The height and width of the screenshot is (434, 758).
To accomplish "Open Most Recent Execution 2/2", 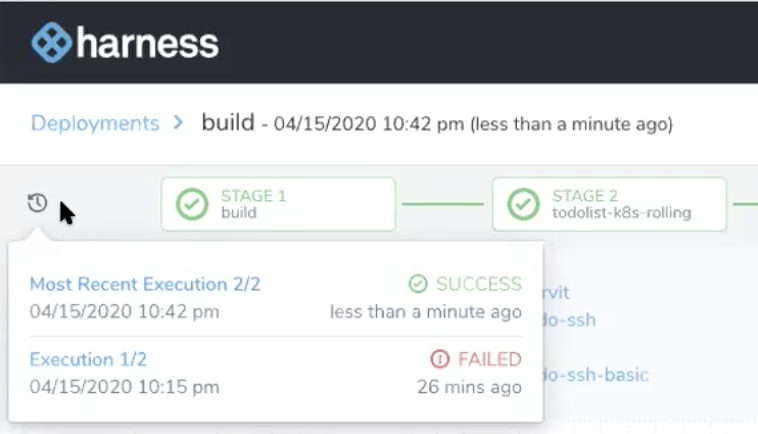I will 145,284.
